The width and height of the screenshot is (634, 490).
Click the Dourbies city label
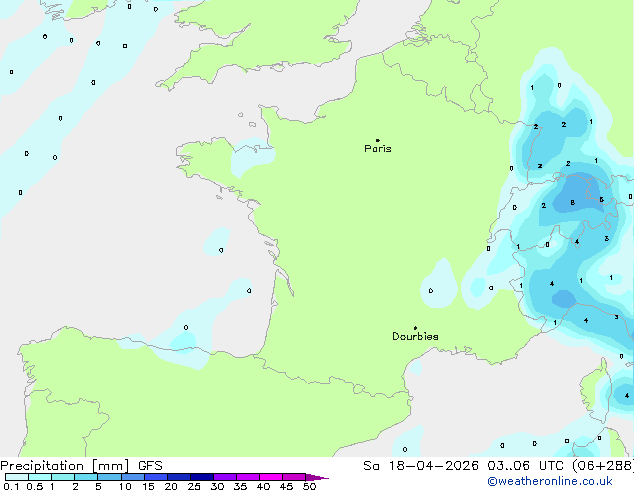415,336
